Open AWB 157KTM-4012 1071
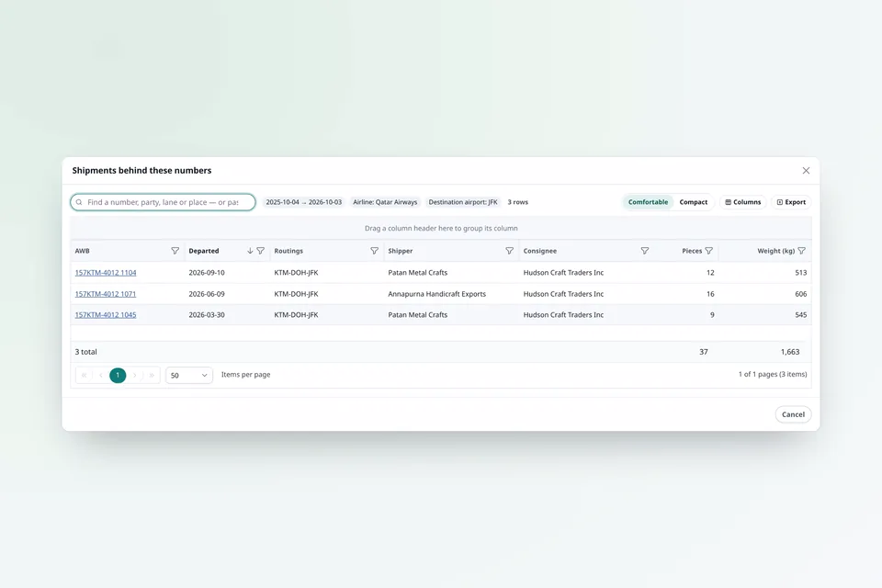Viewport: 882px width, 588px height. [x=106, y=294]
